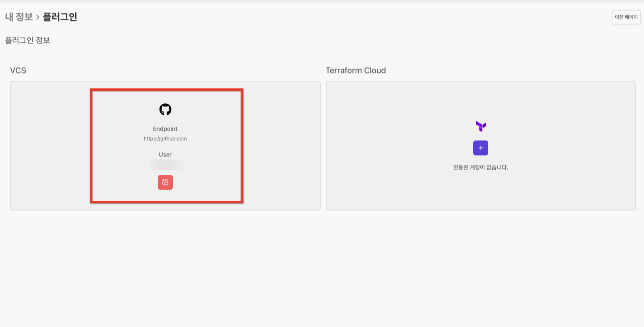Click the breadcrumb arrow separator

[38, 17]
